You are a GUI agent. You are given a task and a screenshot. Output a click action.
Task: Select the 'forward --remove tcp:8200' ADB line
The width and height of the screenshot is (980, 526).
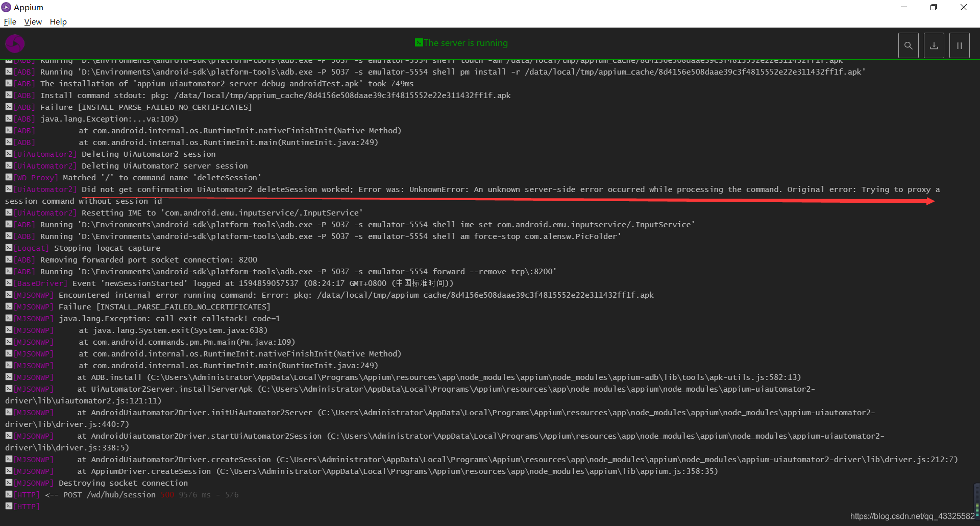point(299,272)
